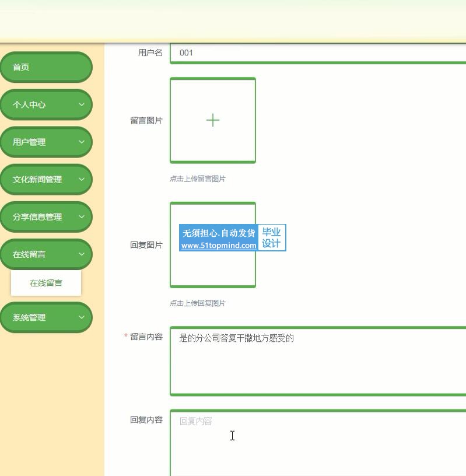Image resolution: width=466 pixels, height=476 pixels.
Task: Open the 分享信息管理 sidebar menu
Action: pyautogui.click(x=46, y=217)
